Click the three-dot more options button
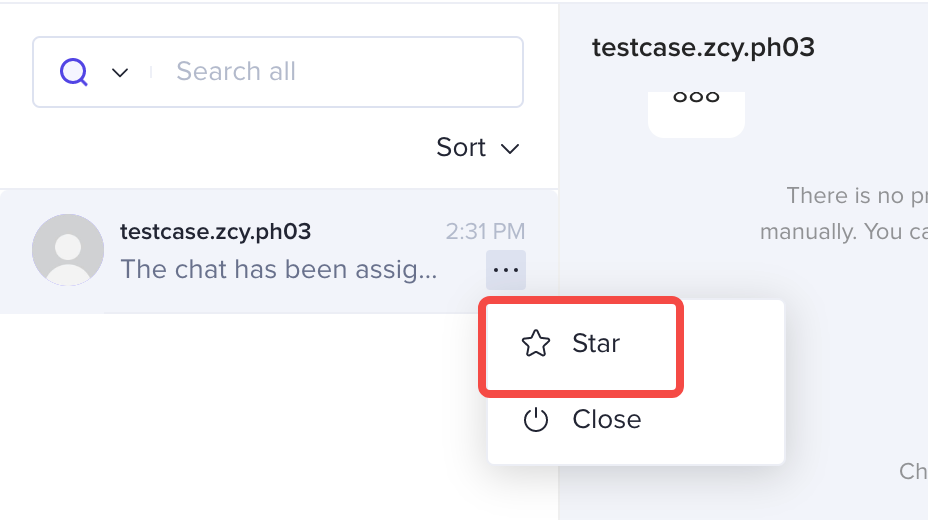This screenshot has width=928, height=520. click(x=506, y=270)
